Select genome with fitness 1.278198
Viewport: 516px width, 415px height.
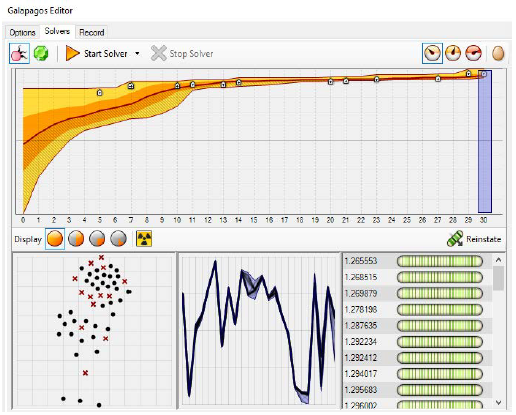click(418, 309)
